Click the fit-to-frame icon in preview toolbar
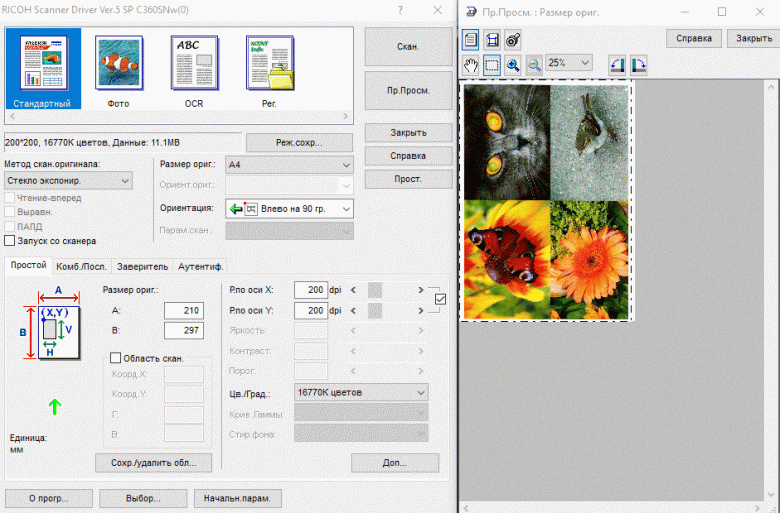 [x=492, y=40]
